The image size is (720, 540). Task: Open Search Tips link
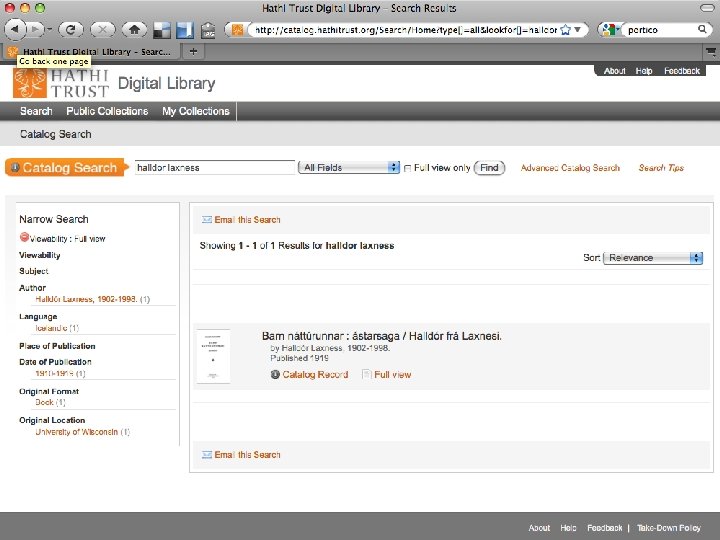(x=661, y=168)
